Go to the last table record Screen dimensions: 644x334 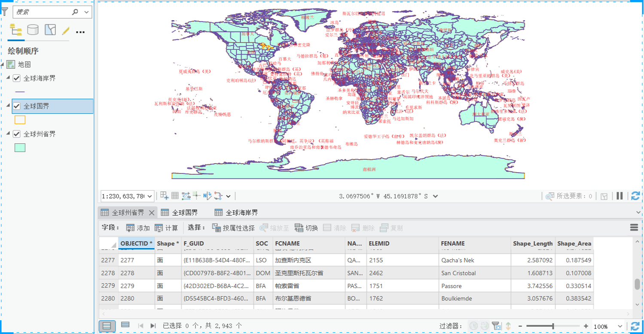pyautogui.click(x=153, y=326)
